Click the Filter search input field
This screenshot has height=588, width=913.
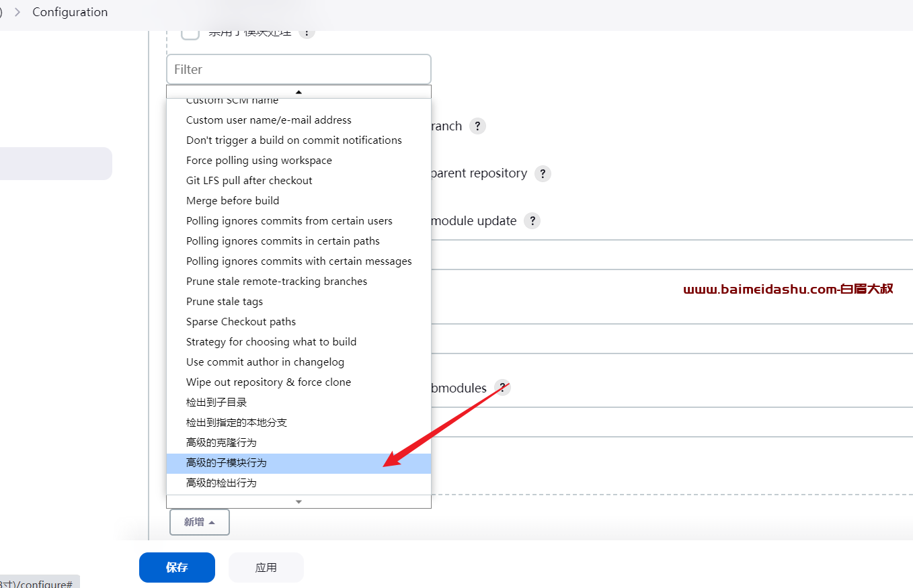pos(299,69)
